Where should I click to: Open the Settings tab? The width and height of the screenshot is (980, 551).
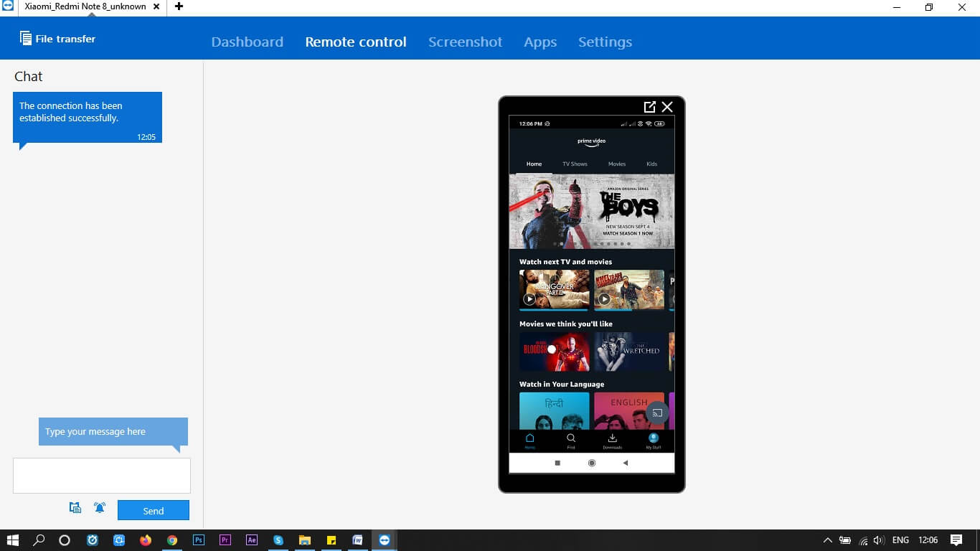605,42
